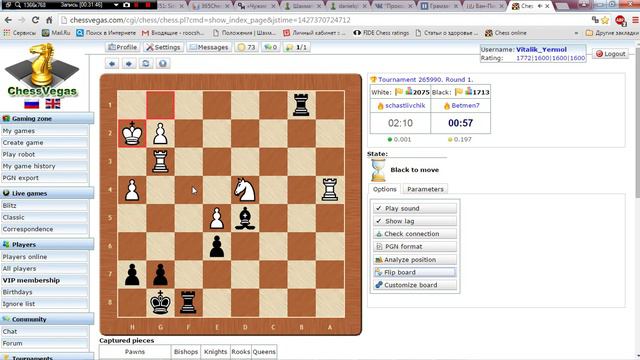The height and width of the screenshot is (360, 640).
Task: Click Analyze position button
Action: coord(415,260)
